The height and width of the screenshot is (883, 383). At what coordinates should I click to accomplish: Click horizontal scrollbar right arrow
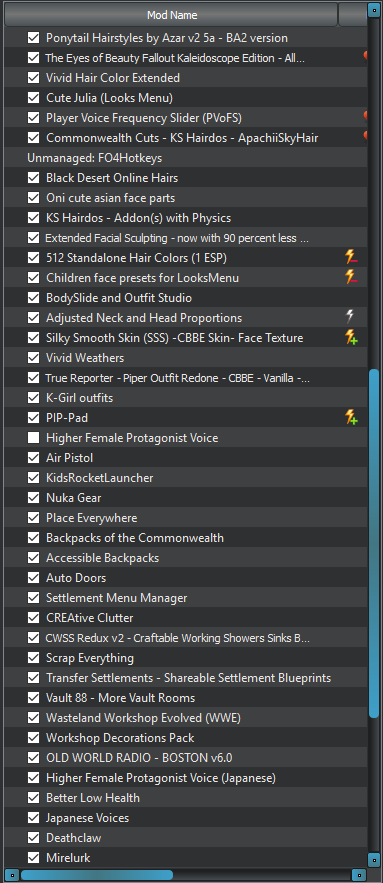[359, 875]
